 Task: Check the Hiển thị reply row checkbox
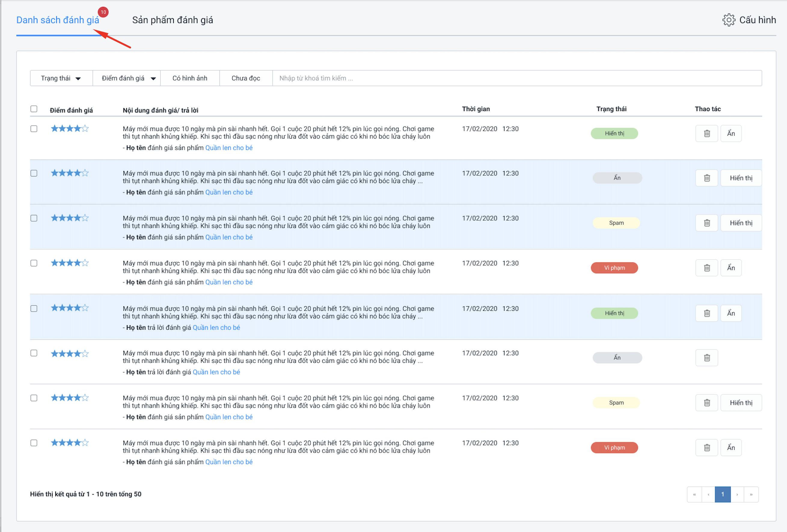[x=34, y=308]
